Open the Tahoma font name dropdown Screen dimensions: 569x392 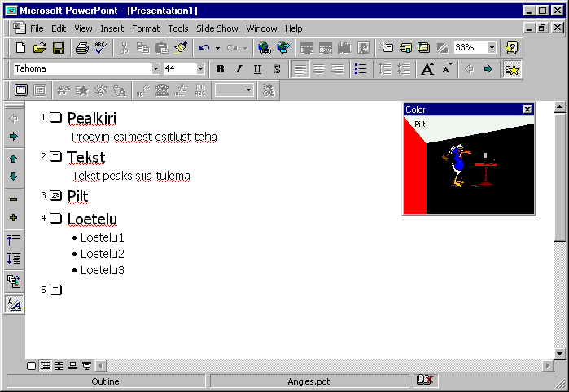tap(155, 69)
